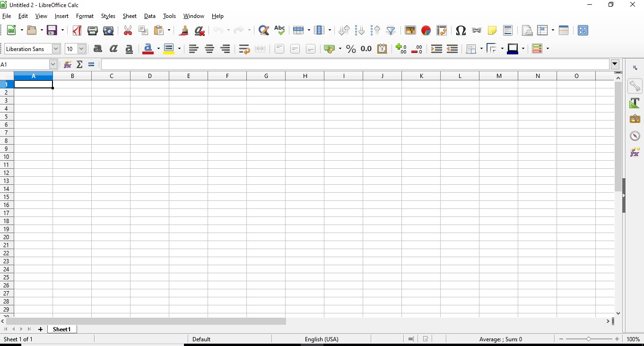Sort ascending
This screenshot has height=346, width=644.
click(x=360, y=30)
